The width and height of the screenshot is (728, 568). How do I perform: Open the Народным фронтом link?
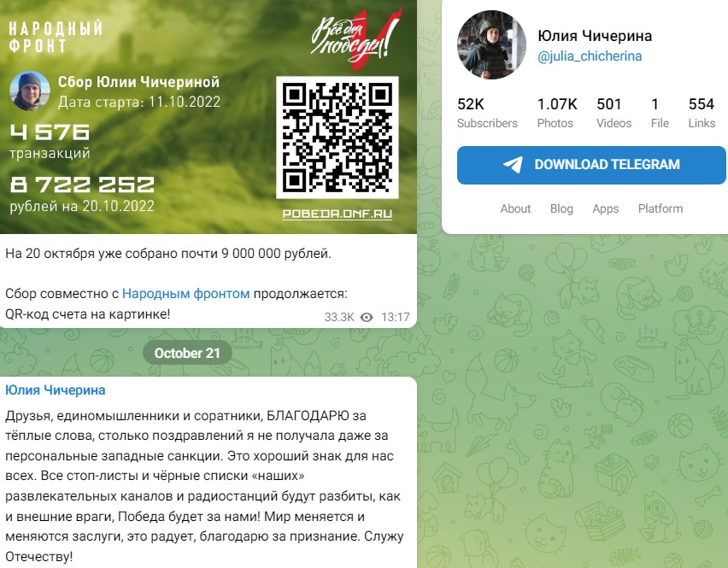pyautogui.click(x=185, y=294)
